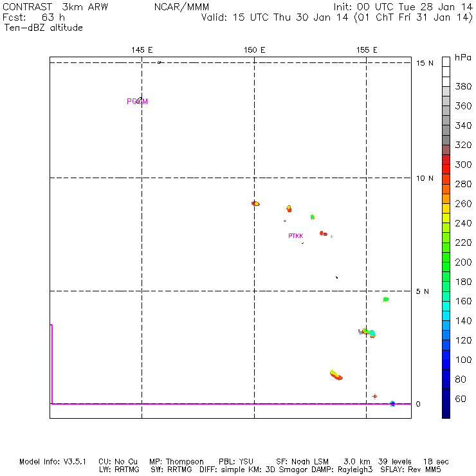476x476 pixels.
Task: Click the cyan-green echo cluster near 155 E
Action: coord(369,333)
